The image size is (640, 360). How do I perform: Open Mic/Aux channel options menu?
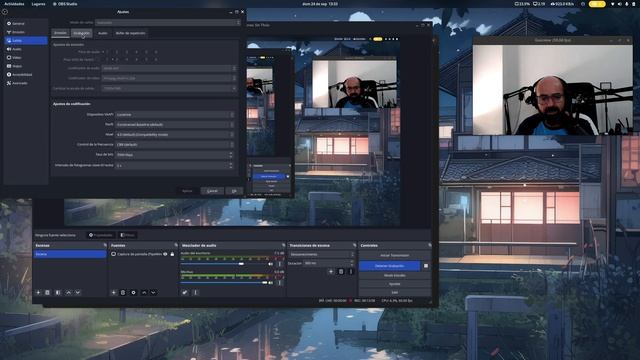pyautogui.click(x=280, y=282)
